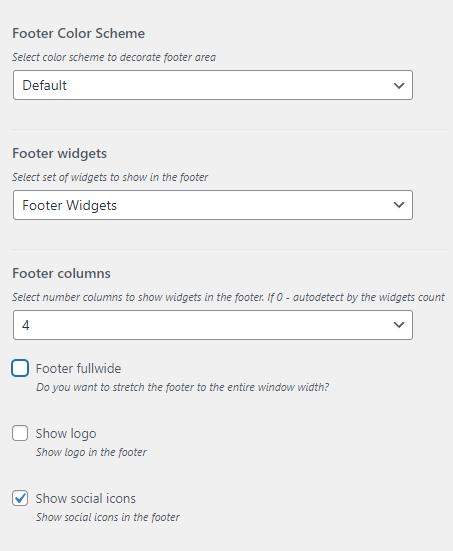The width and height of the screenshot is (453, 551).
Task: Click the Show social icons label text
Action: coord(86,499)
